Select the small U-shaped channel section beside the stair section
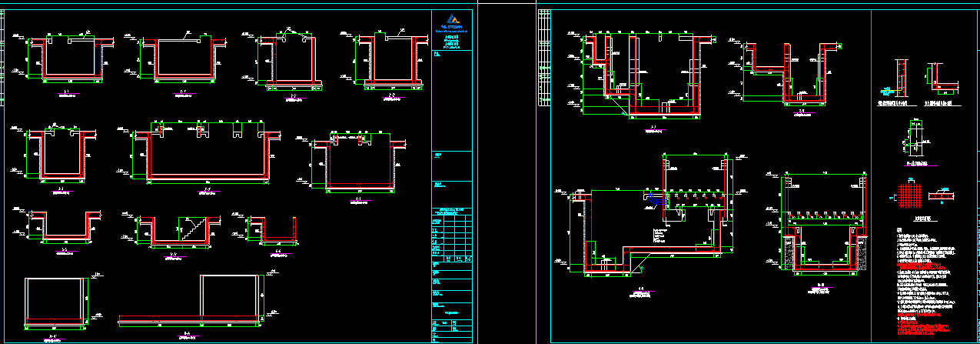Viewport: 980px width, 344px height. [274, 229]
